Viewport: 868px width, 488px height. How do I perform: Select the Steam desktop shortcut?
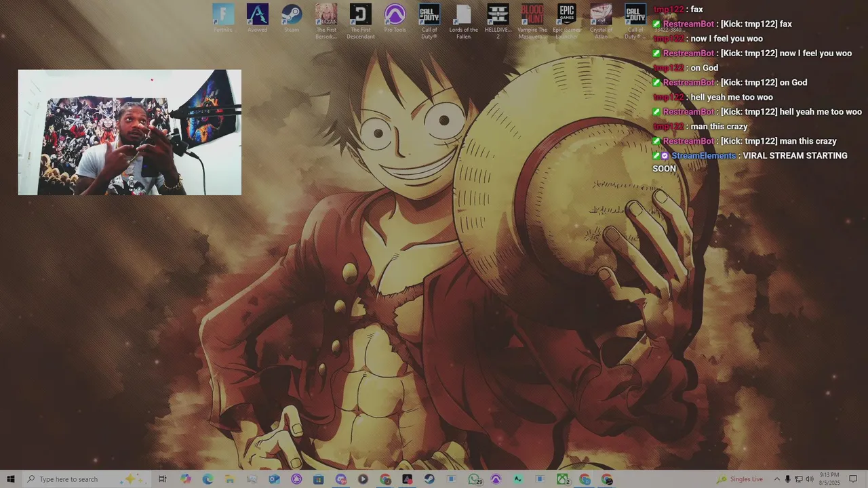tap(292, 18)
